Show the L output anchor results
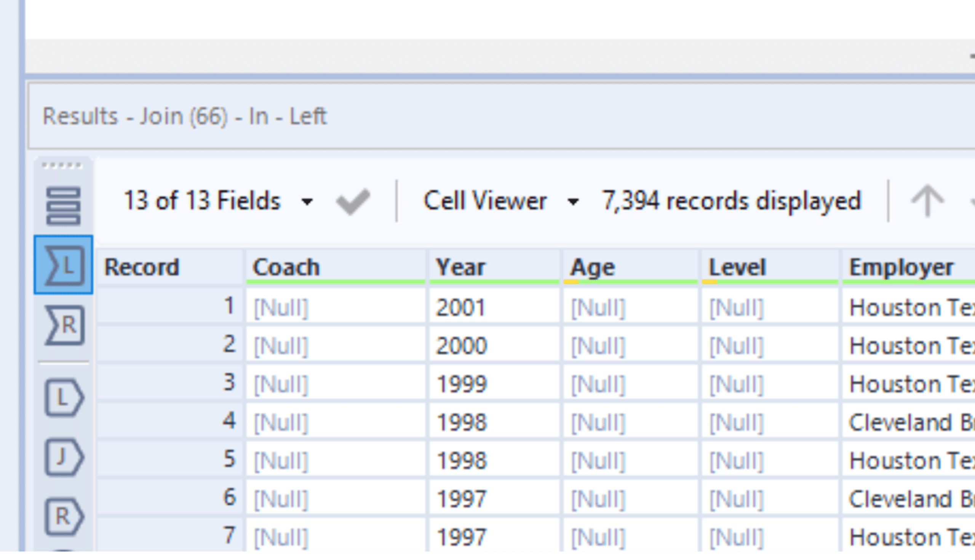 point(64,398)
